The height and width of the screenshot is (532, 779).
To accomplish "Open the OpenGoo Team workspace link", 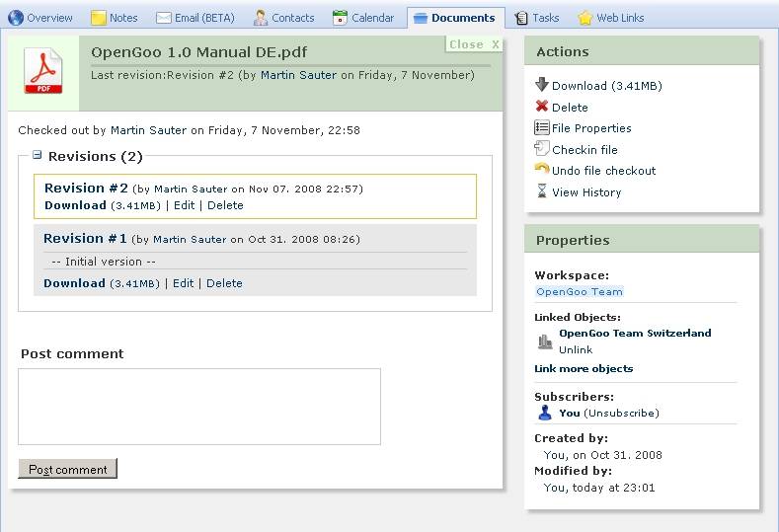I will point(579,291).
